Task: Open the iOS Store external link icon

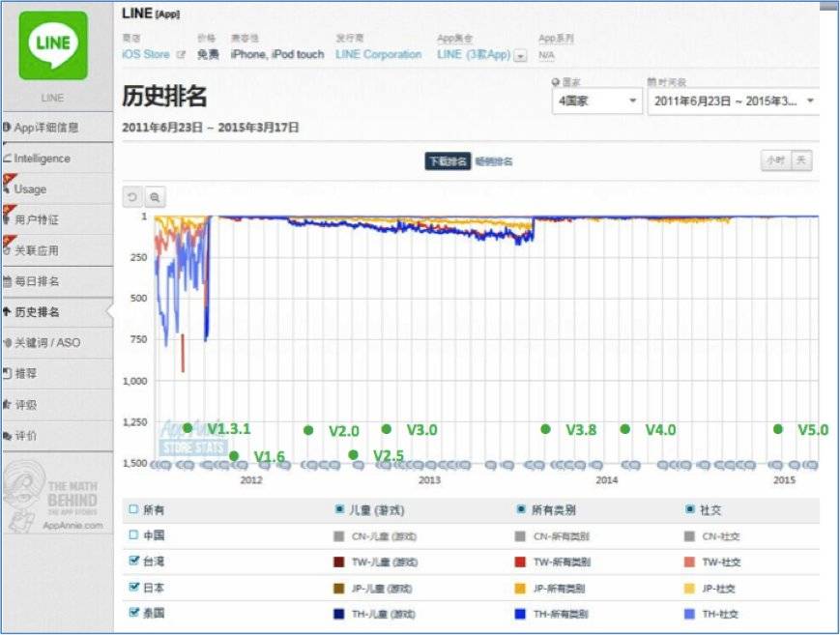Action: 181,55
